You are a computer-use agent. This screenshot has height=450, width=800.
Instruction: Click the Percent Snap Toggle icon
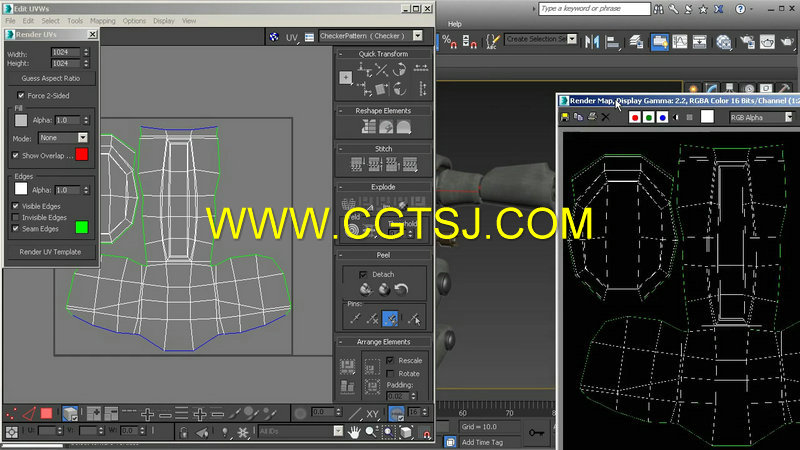(449, 41)
